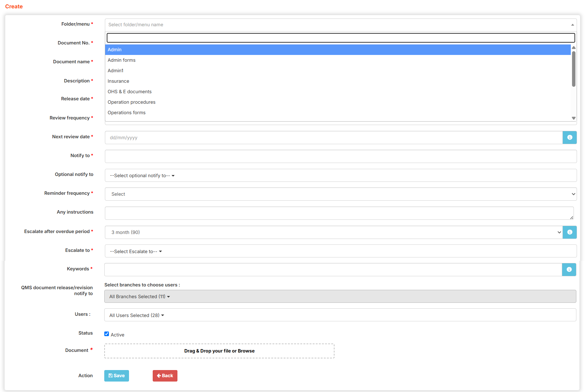This screenshot has height=392, width=585.
Task: Click the folder list scroll up arrow
Action: [574, 48]
